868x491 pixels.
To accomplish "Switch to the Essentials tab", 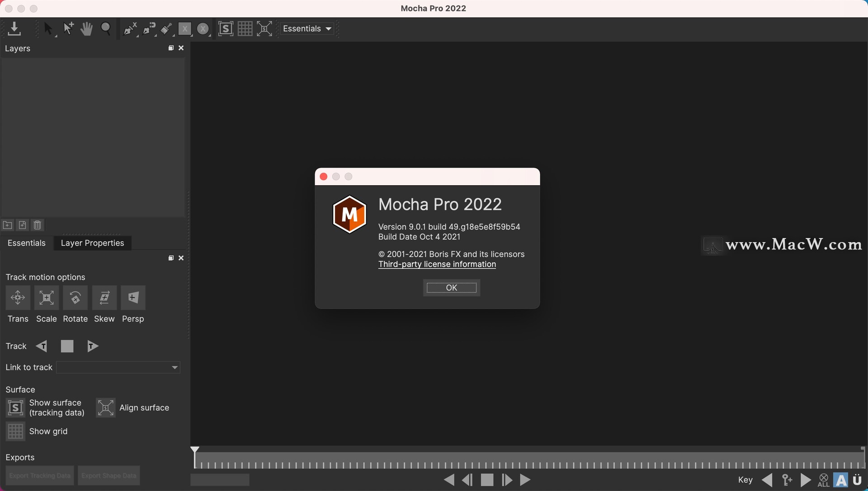I will tap(27, 243).
